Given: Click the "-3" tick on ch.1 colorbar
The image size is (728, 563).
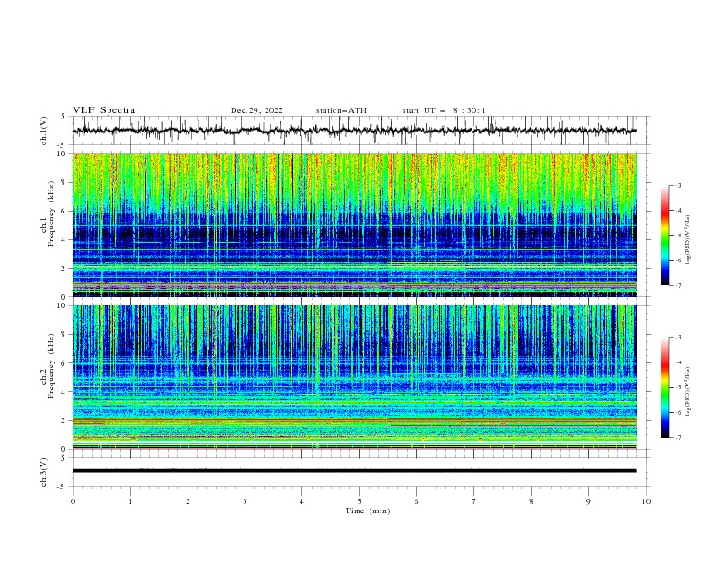Looking at the screenshot, I should 678,185.
